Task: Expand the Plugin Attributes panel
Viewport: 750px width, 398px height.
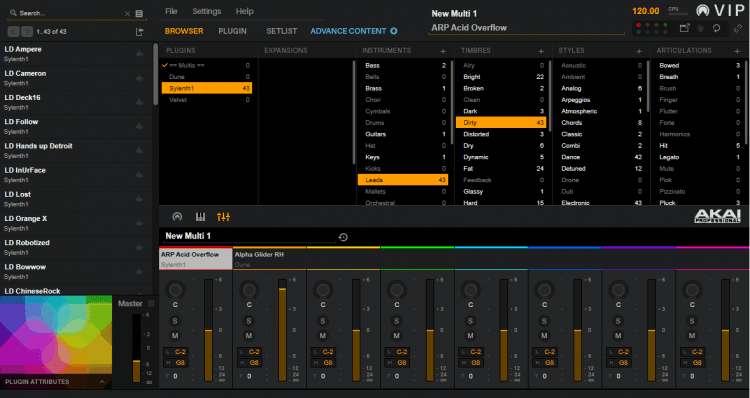Action: [x=102, y=382]
